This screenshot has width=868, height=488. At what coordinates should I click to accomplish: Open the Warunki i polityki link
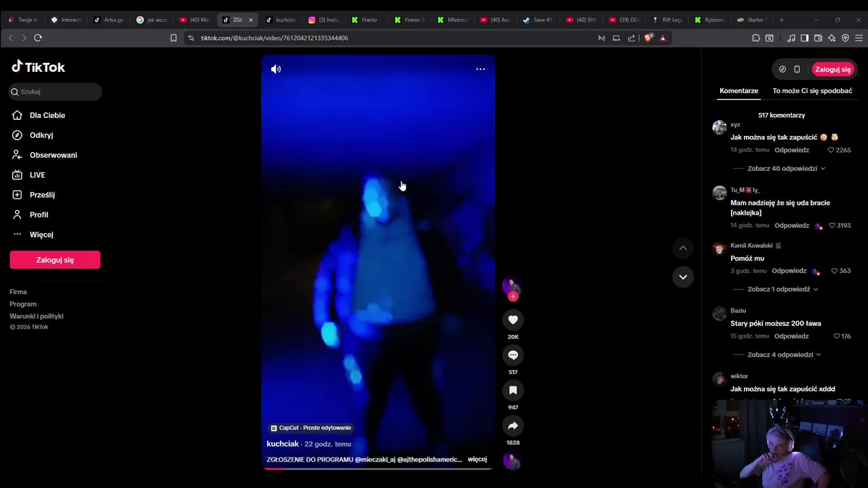point(37,317)
